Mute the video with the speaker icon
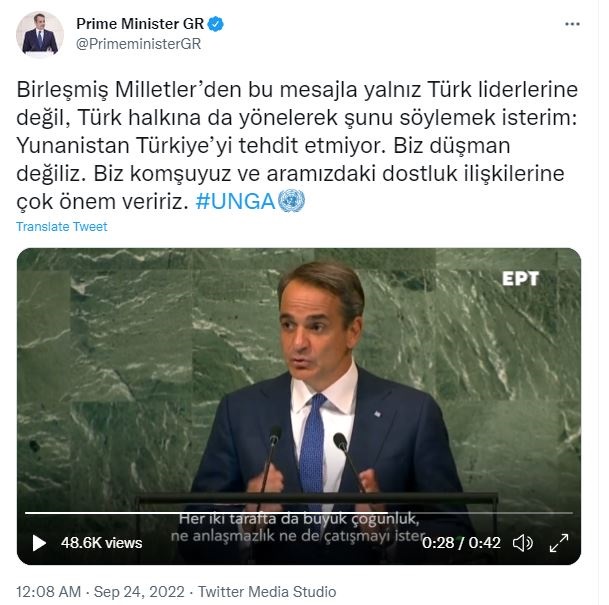This screenshot has width=609, height=605. coord(522,542)
